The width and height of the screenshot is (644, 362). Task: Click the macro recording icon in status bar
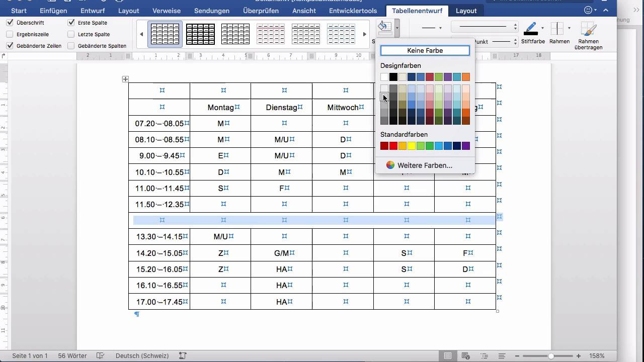[183, 355]
